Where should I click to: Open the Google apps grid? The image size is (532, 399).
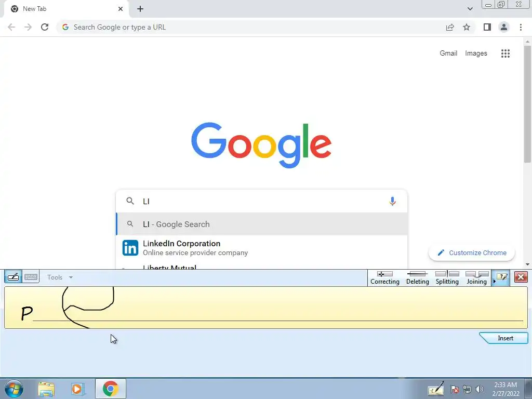(x=505, y=54)
